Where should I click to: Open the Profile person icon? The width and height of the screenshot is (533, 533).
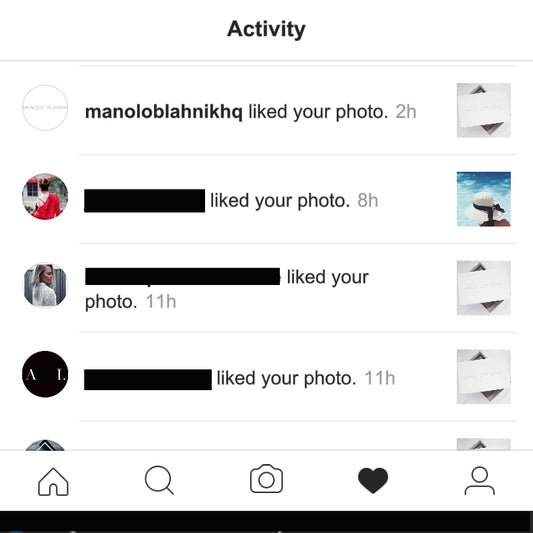(x=480, y=481)
